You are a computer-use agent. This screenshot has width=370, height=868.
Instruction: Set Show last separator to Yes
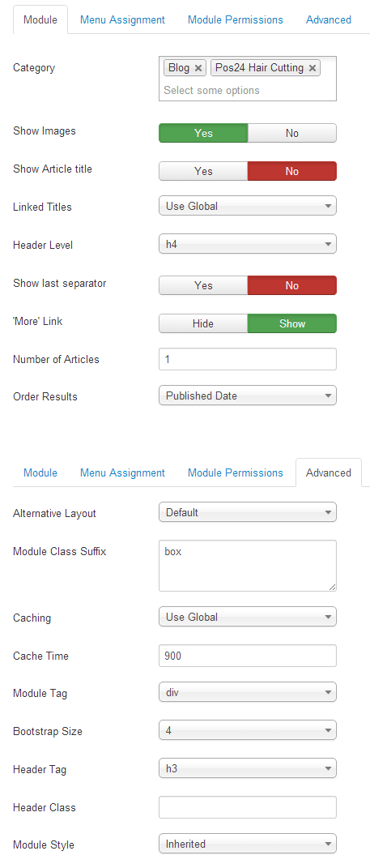[203, 285]
